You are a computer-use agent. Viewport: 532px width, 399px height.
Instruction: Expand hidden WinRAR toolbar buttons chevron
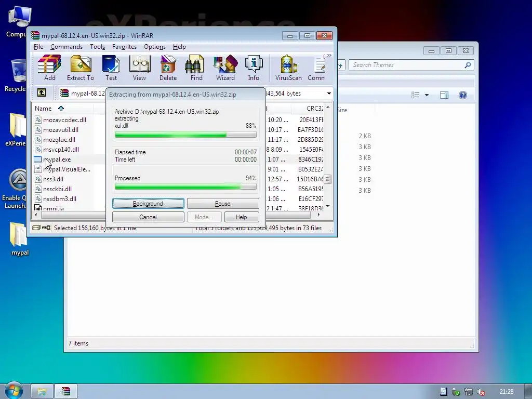point(329,56)
